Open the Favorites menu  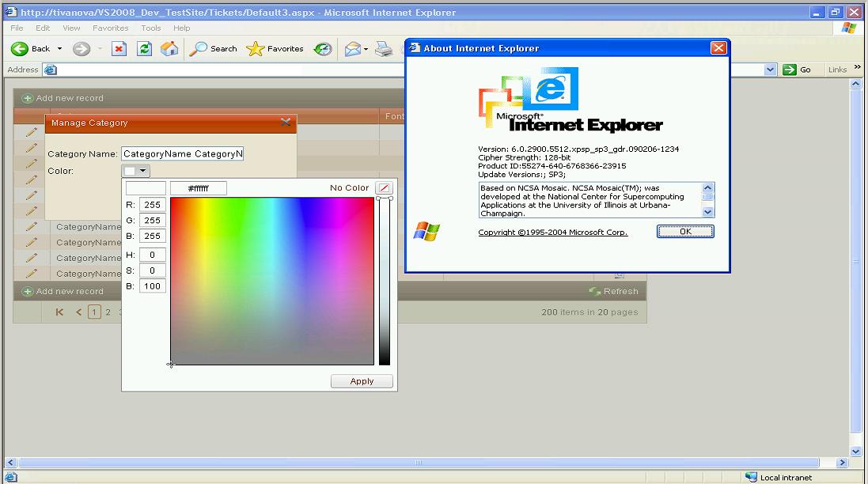(110, 28)
